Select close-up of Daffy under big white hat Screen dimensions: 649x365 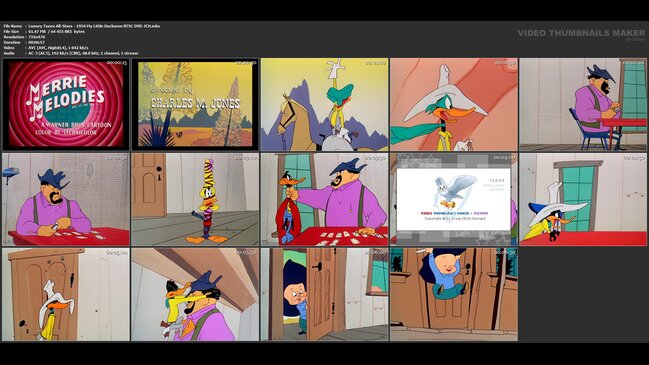click(x=454, y=104)
